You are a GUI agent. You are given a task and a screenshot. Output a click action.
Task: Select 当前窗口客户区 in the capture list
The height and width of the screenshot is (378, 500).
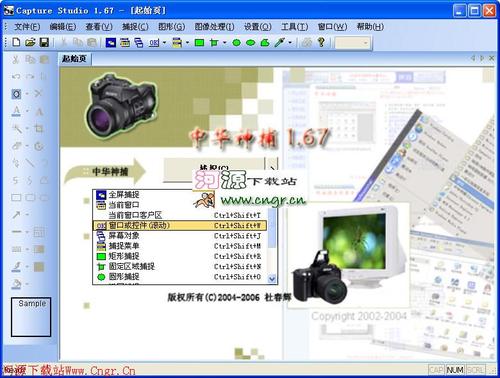coord(180,215)
